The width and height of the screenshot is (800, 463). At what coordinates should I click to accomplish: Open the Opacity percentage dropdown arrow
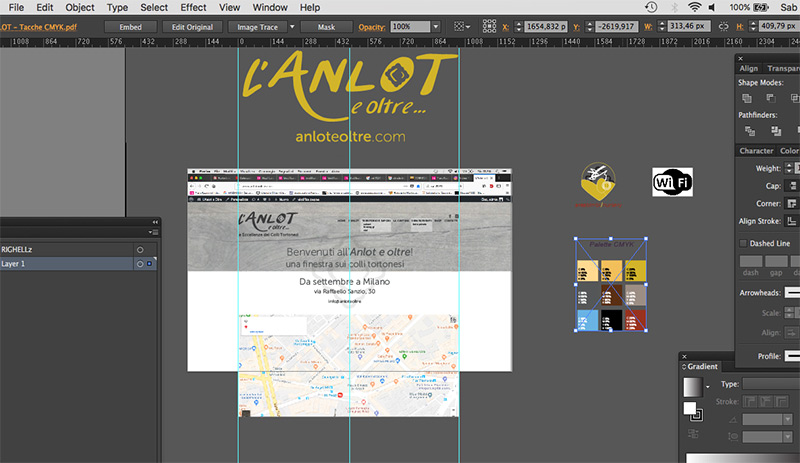point(436,27)
